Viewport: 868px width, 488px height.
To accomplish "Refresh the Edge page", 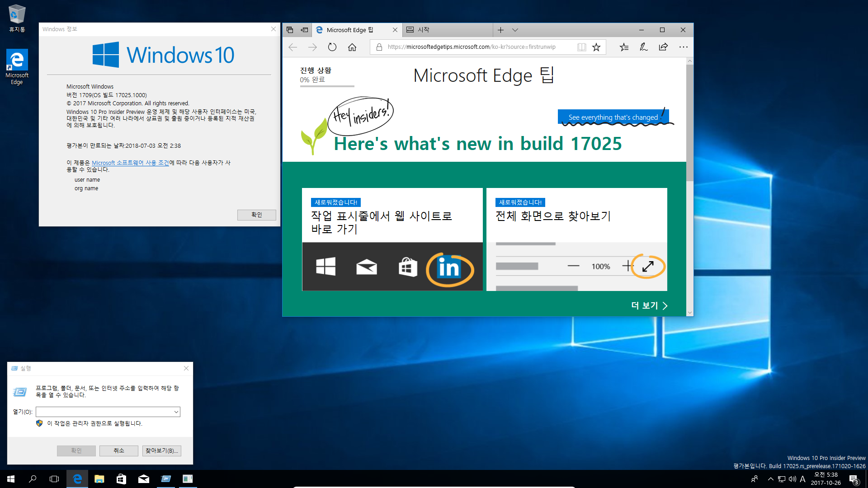I will (x=332, y=47).
